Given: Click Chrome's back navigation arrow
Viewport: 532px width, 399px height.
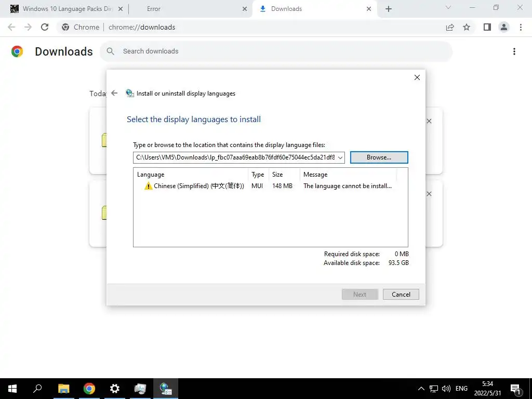Looking at the screenshot, I should 11,27.
